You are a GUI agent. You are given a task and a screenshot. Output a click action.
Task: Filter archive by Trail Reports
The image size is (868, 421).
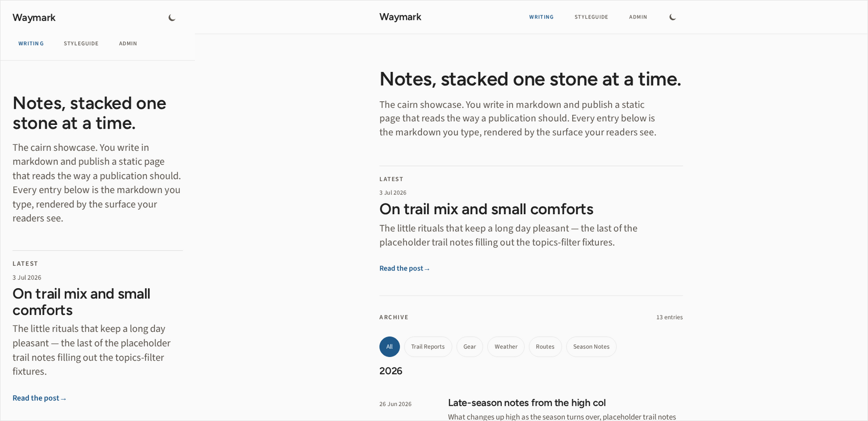pos(428,347)
